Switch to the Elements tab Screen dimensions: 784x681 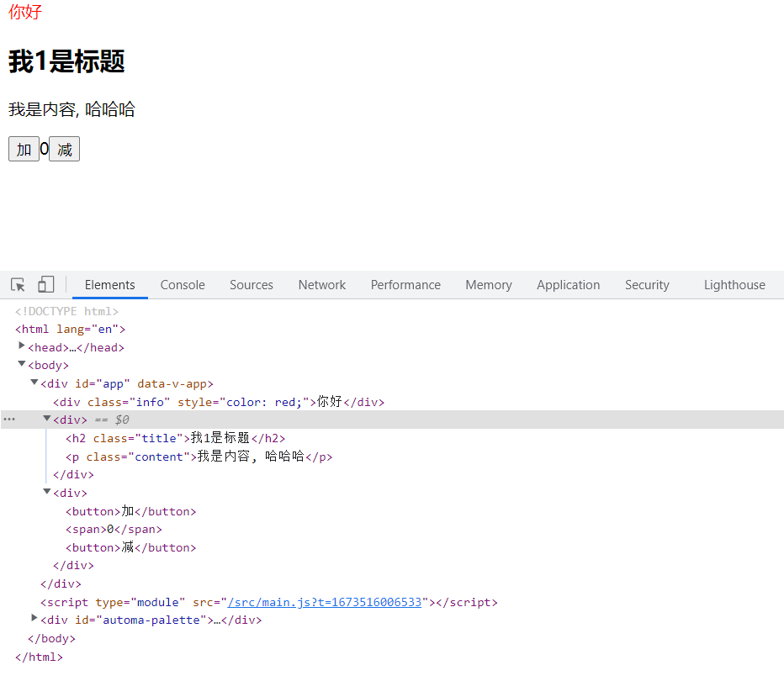point(110,285)
